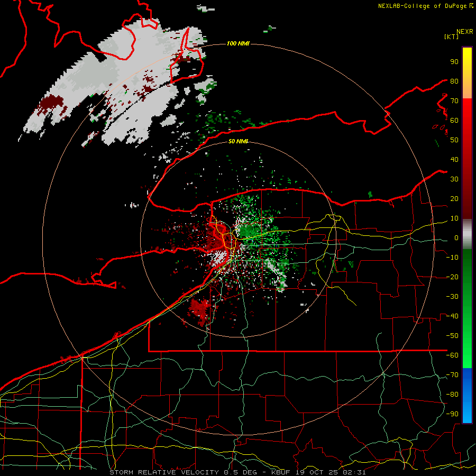The width and height of the screenshot is (476, 476).
Task: Click the 50 NMI range ring label
Action: tap(238, 141)
